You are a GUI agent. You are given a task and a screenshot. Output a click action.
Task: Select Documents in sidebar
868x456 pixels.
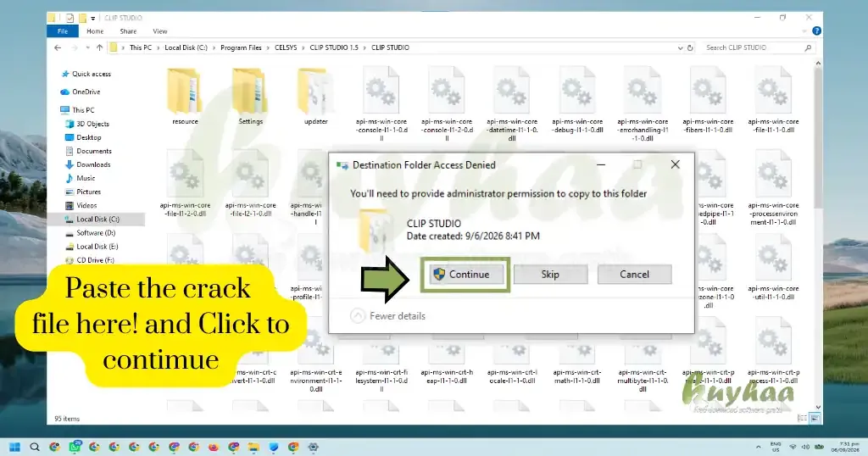point(88,151)
